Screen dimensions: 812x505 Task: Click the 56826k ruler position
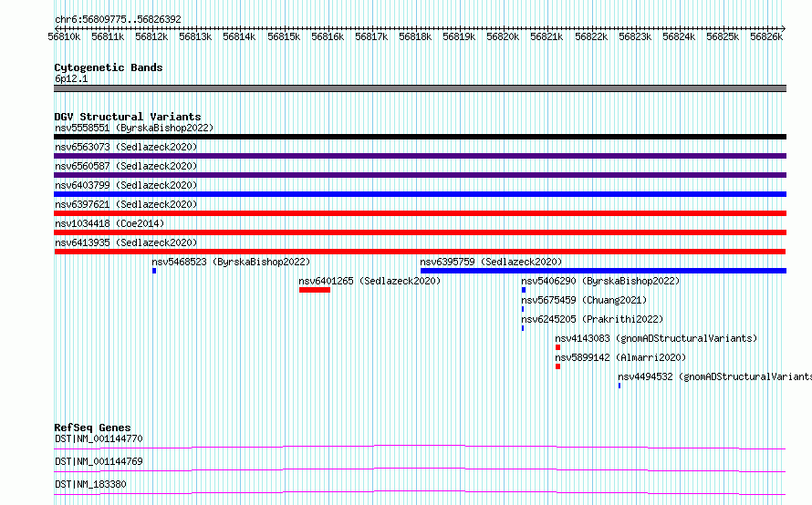[766, 36]
